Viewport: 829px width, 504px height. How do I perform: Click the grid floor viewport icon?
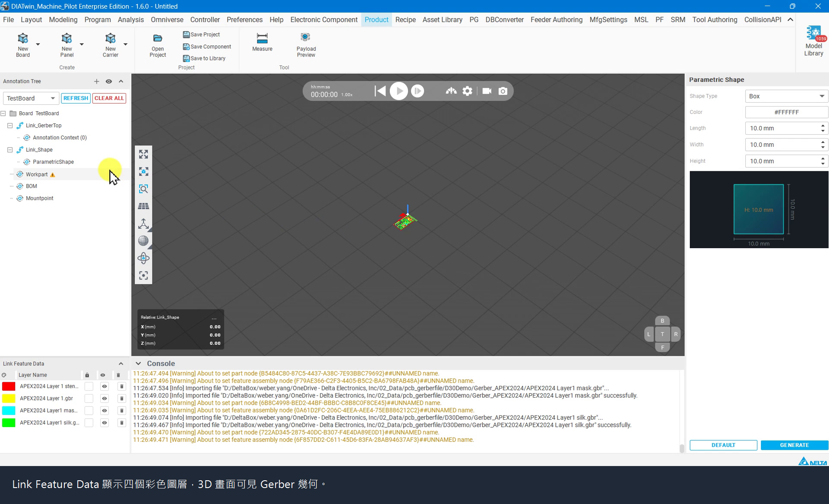(x=143, y=206)
